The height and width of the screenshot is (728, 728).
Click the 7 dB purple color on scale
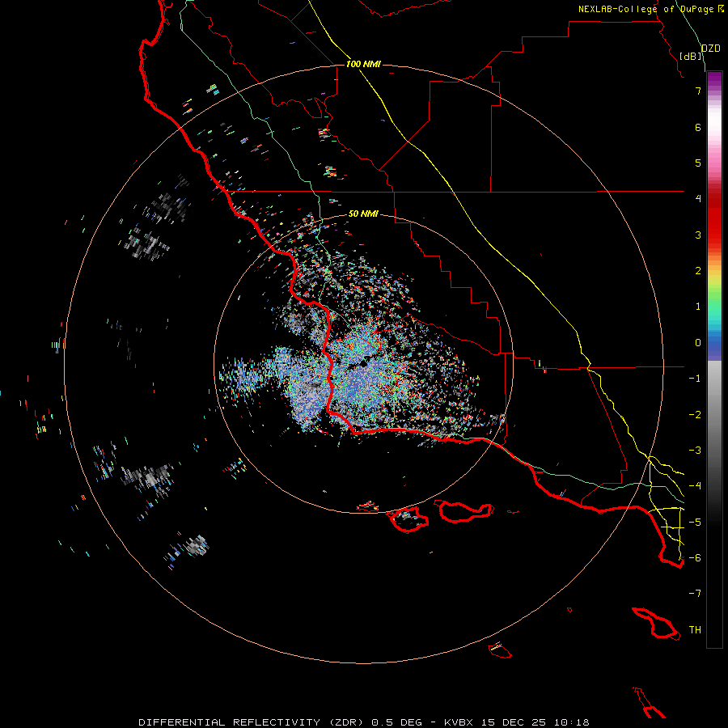coord(714,91)
